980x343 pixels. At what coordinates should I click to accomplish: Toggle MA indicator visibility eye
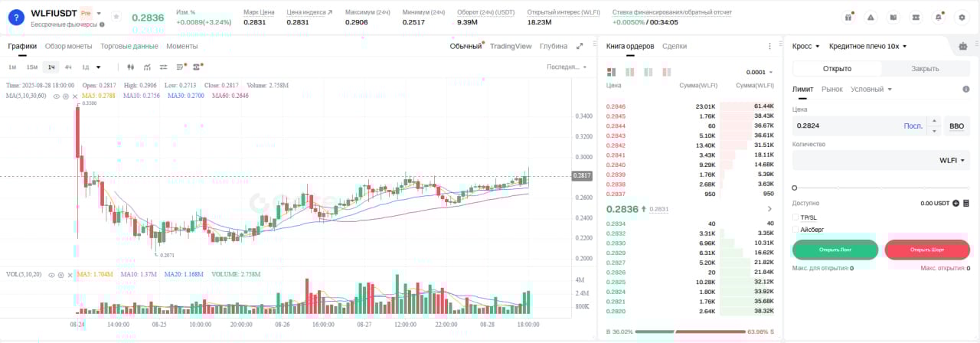(x=57, y=96)
